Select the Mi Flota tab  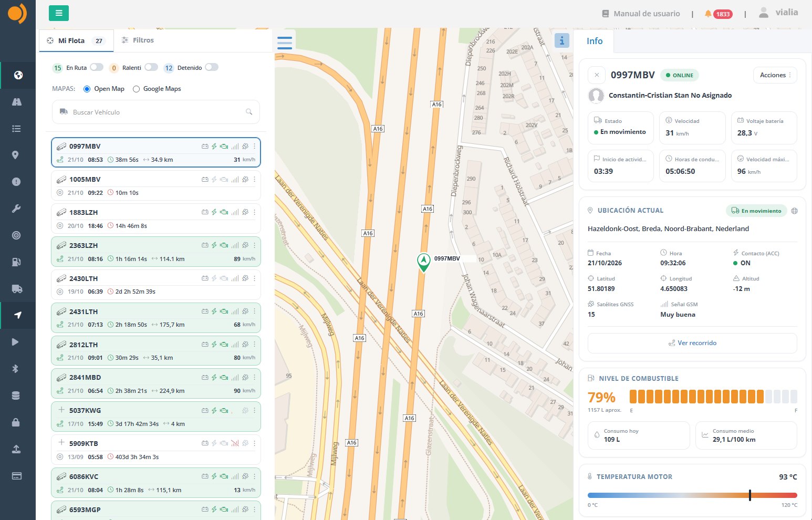click(x=77, y=40)
